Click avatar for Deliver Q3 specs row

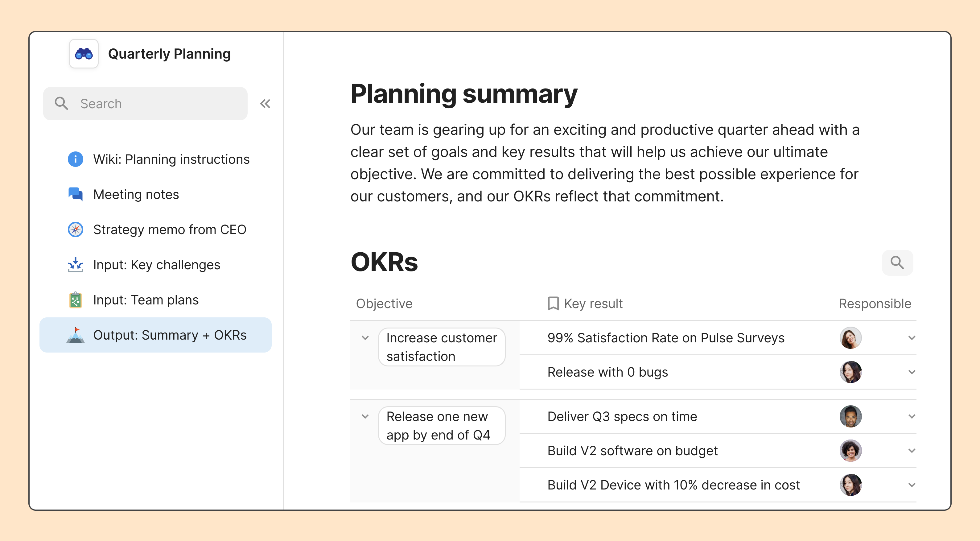[x=850, y=417]
